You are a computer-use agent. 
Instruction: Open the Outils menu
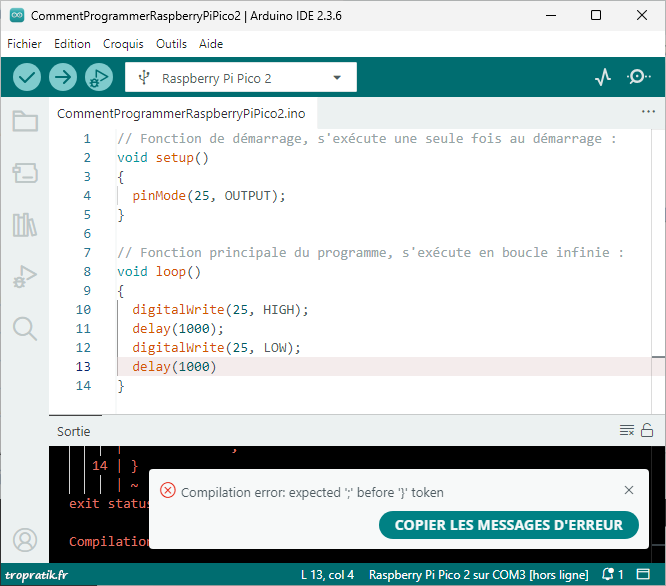coord(171,44)
